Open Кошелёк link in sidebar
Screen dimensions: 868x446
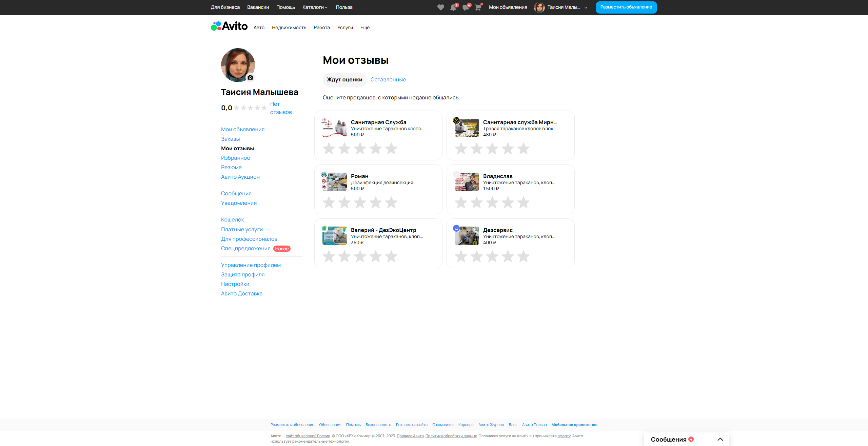[232, 220]
